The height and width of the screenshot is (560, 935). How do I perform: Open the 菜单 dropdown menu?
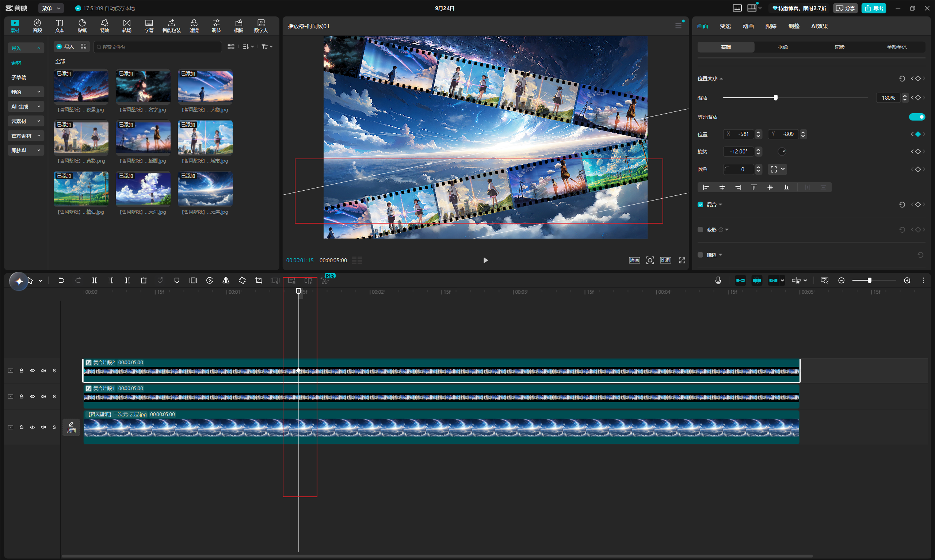[x=51, y=8]
